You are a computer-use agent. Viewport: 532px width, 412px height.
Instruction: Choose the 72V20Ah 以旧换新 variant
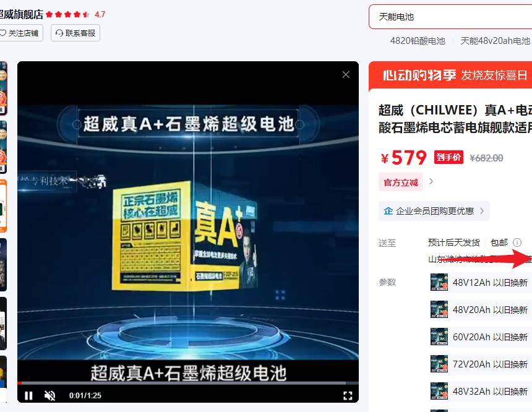pyautogui.click(x=480, y=364)
